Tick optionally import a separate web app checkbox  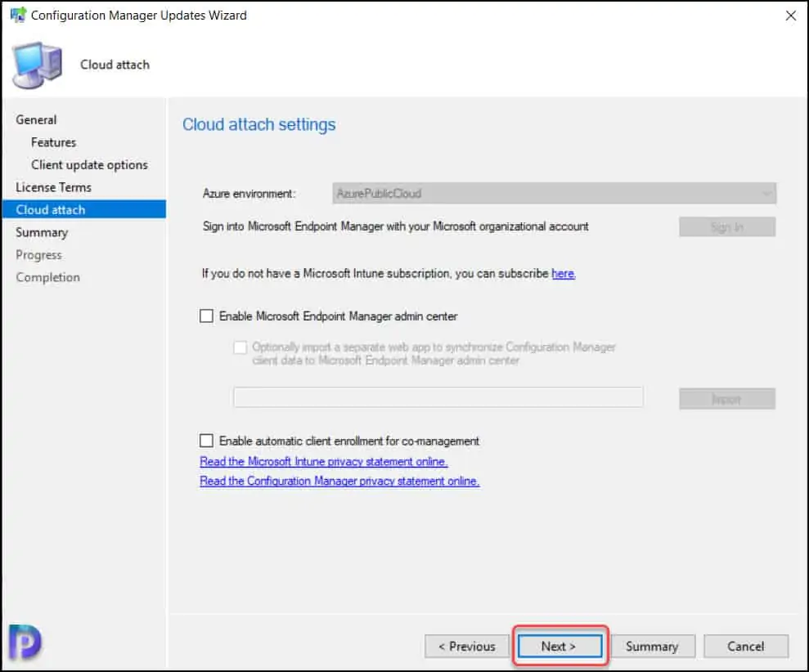pos(240,347)
